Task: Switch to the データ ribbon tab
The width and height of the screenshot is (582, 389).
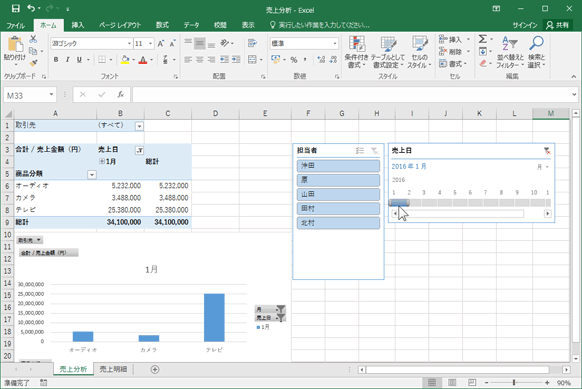Action: coord(192,25)
